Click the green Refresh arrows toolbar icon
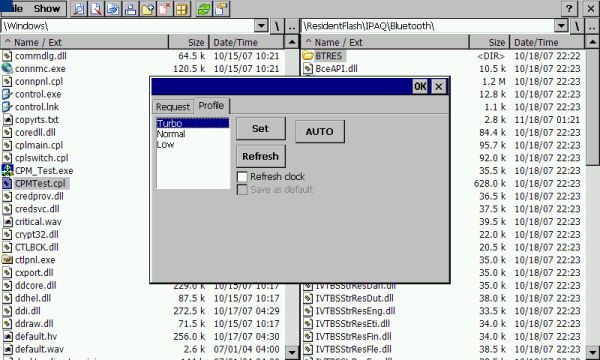The height and width of the screenshot is (360, 600). (204, 9)
